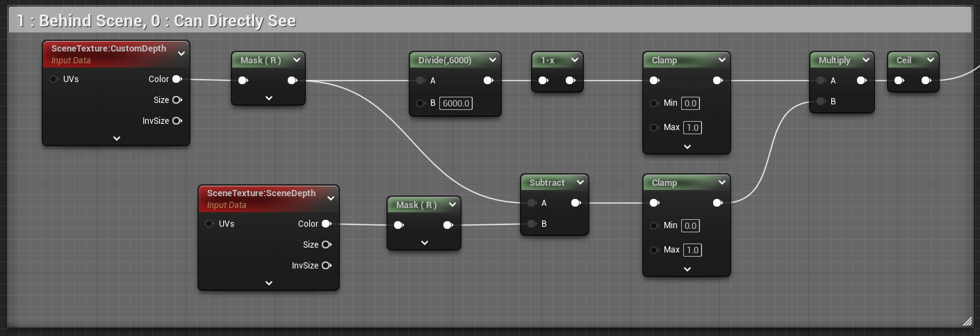
Task: Click the UVs input pin on SceneTexture:SceneDepth
Action: tap(209, 224)
